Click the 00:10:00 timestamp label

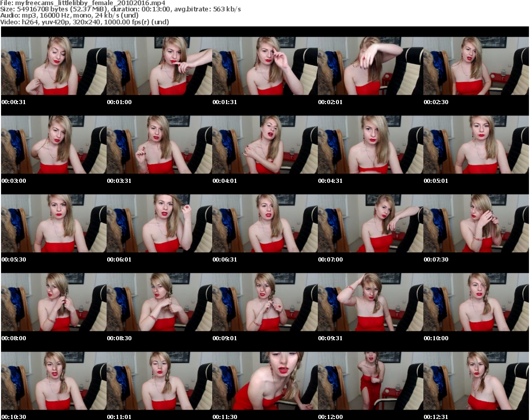coord(436,338)
